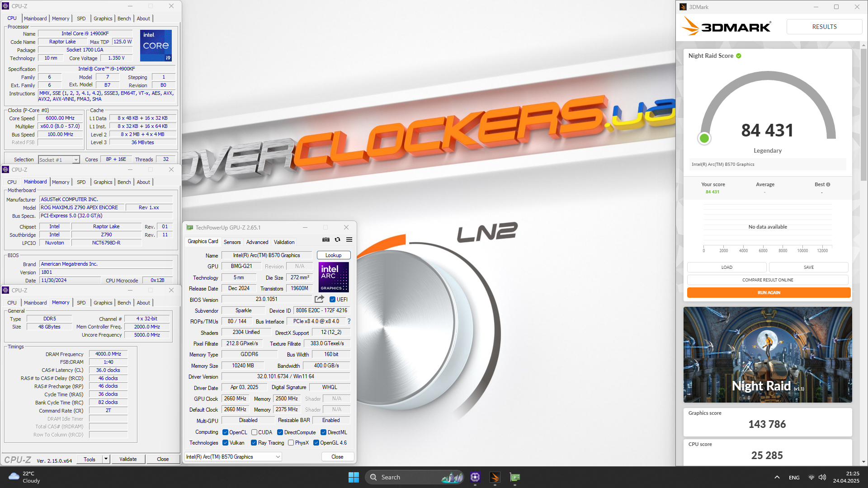Click the CPU-Z title bar icon of top window
The image size is (868, 488).
point(6,6)
